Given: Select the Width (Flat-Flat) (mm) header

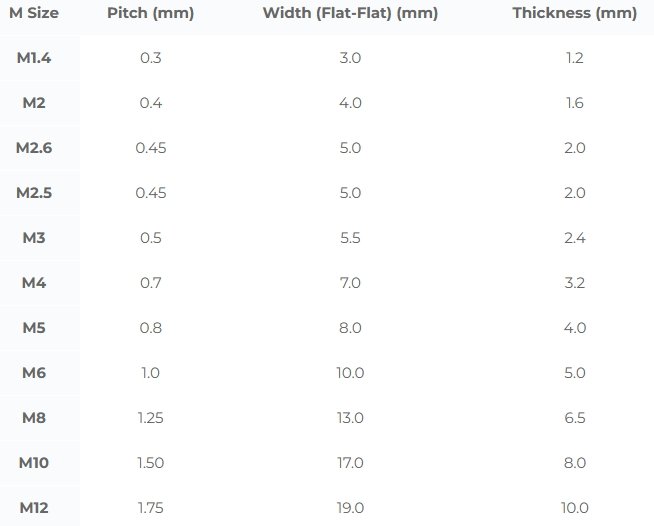Looking at the screenshot, I should (350, 13).
